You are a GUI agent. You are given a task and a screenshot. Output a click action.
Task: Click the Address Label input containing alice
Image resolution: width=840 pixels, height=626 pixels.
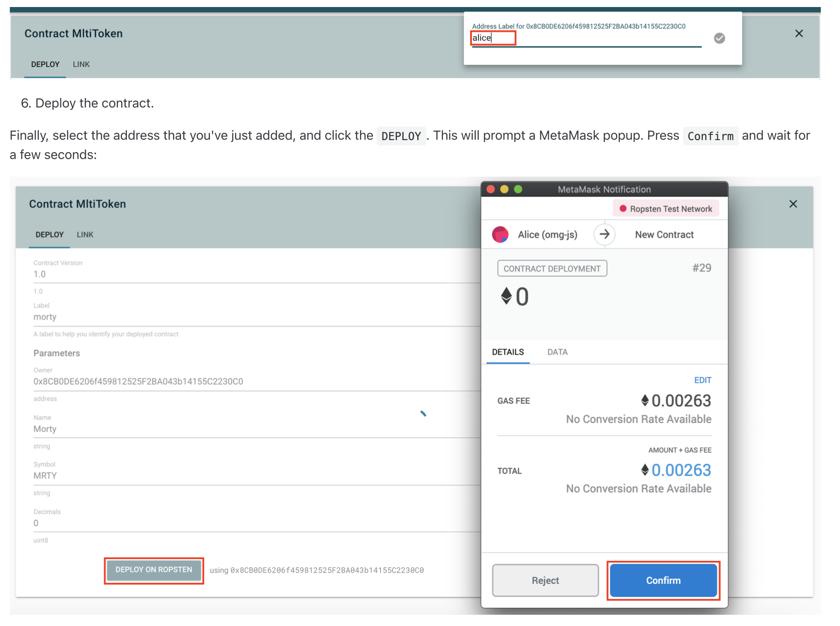click(x=586, y=38)
